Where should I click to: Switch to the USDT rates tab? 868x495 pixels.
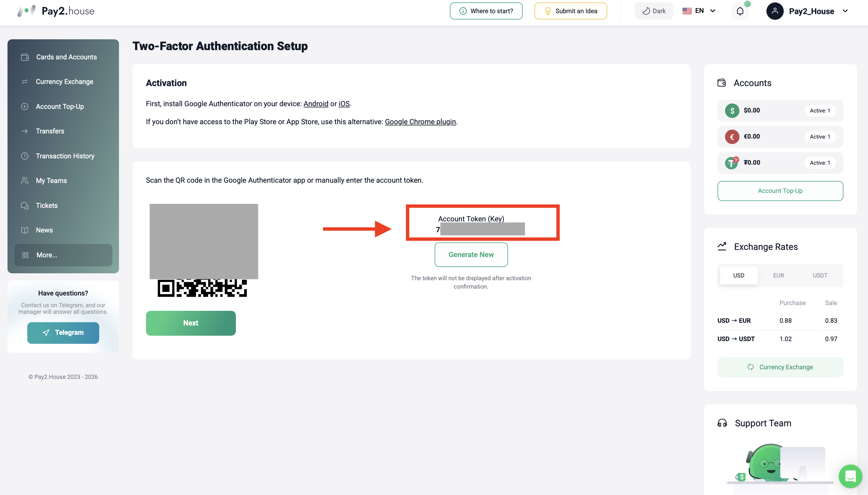click(820, 275)
